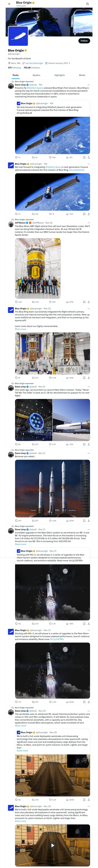Screen dimensions: 98x868
Task: Open more options on Jeff Bezos's post
Action: point(89,223)
